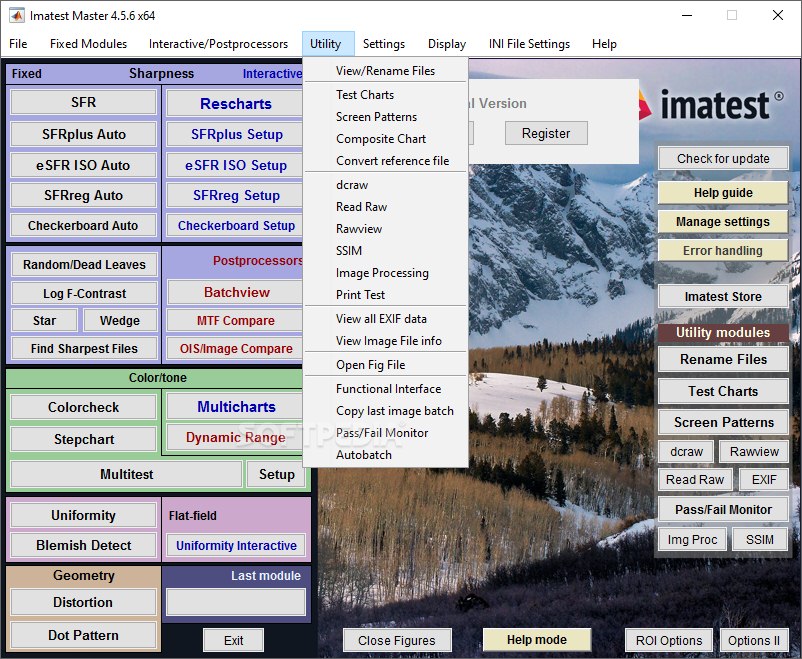This screenshot has height=659, width=802.
Task: Open the Help menu
Action: point(604,44)
